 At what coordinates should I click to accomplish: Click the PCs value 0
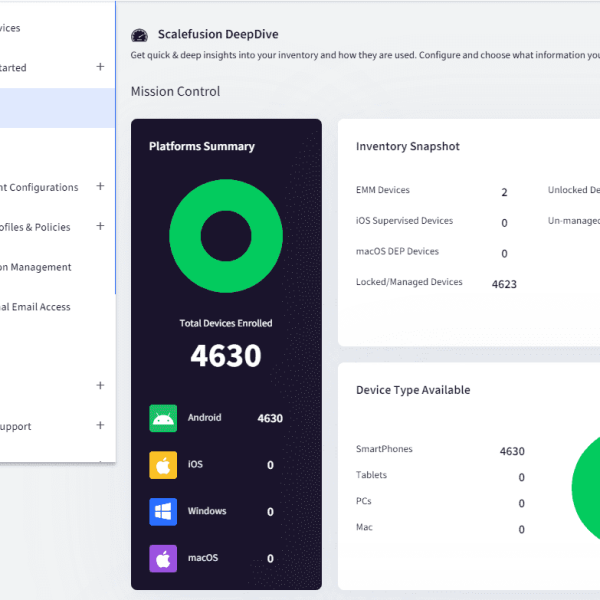pos(521,504)
